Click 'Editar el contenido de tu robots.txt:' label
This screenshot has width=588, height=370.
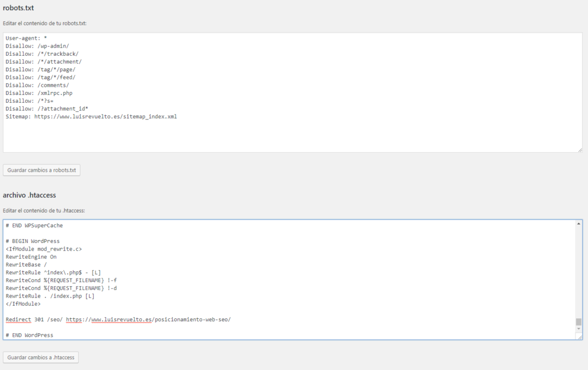[x=45, y=23]
